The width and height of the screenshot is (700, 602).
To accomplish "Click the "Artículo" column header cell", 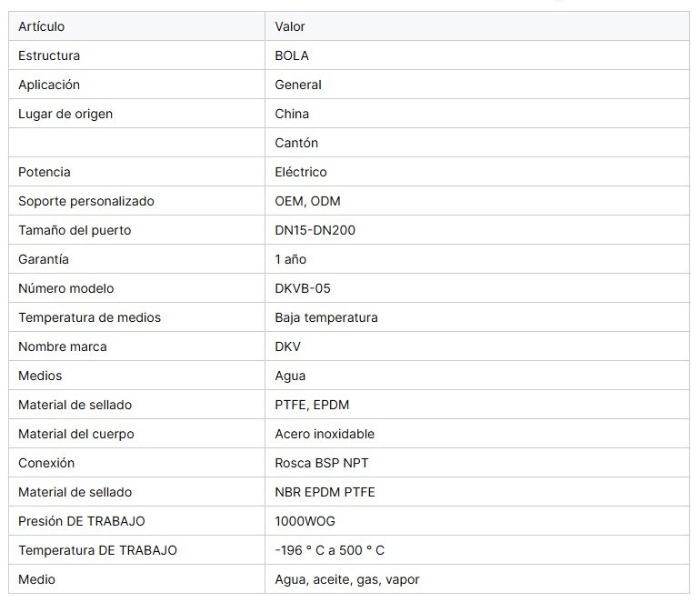I will click(42, 26).
